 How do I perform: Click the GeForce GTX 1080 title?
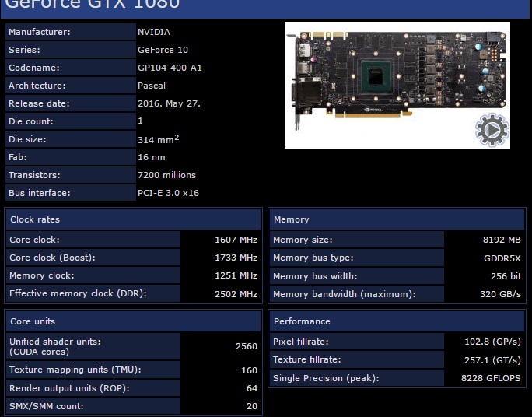(93, 5)
